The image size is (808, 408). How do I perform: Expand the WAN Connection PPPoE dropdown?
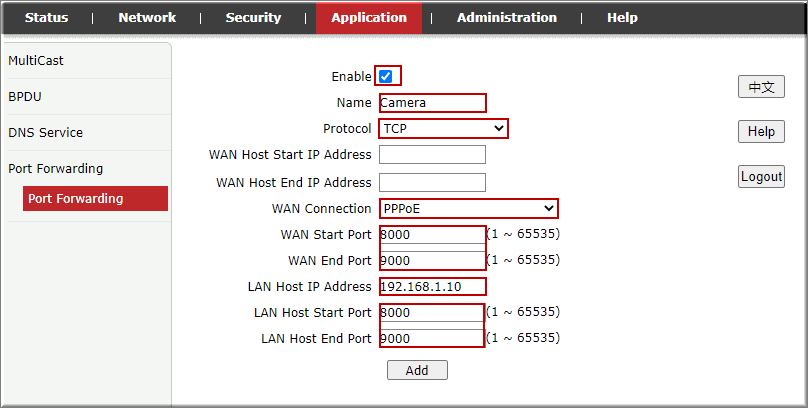pos(468,208)
